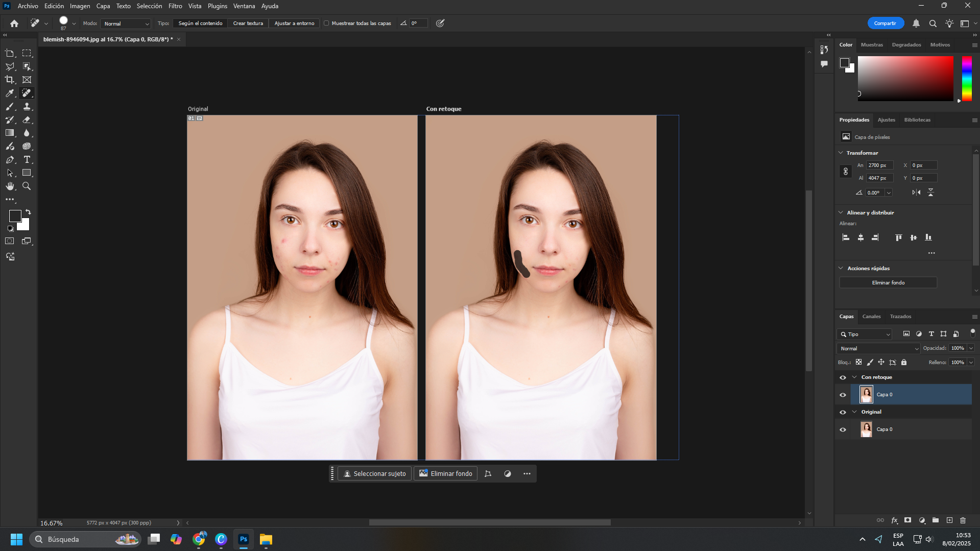This screenshot has width=980, height=551.
Task: Select the Lasso tool
Action: (10, 66)
